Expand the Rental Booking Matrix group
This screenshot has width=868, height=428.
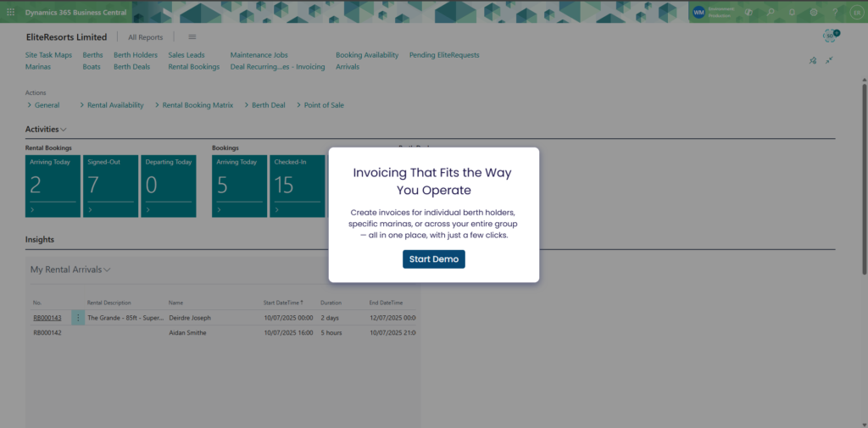[x=194, y=105]
